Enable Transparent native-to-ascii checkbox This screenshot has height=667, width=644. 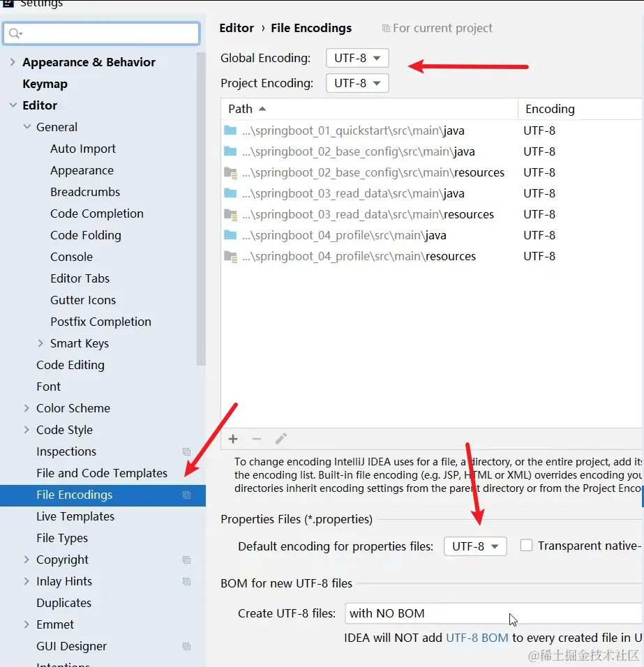tap(526, 546)
